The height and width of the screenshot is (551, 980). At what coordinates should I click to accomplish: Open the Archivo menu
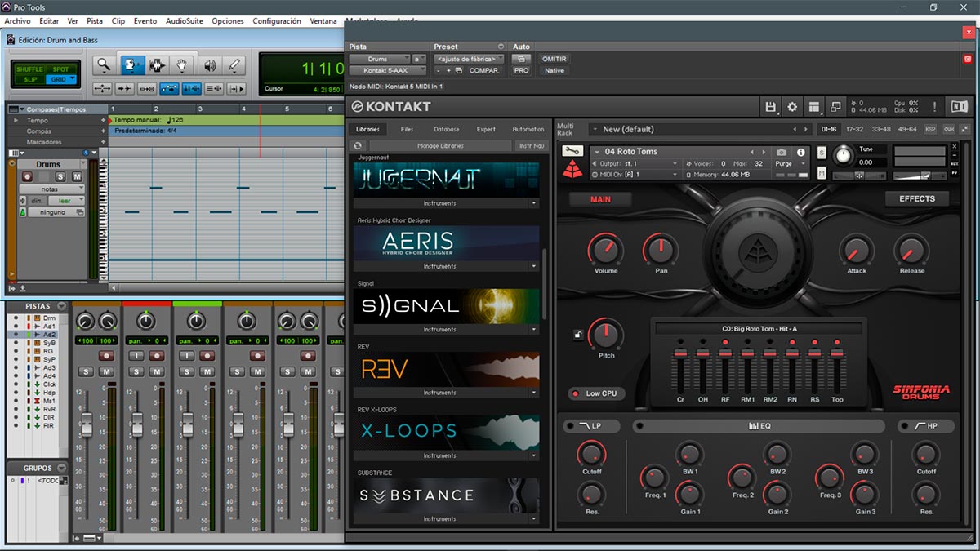[18, 21]
